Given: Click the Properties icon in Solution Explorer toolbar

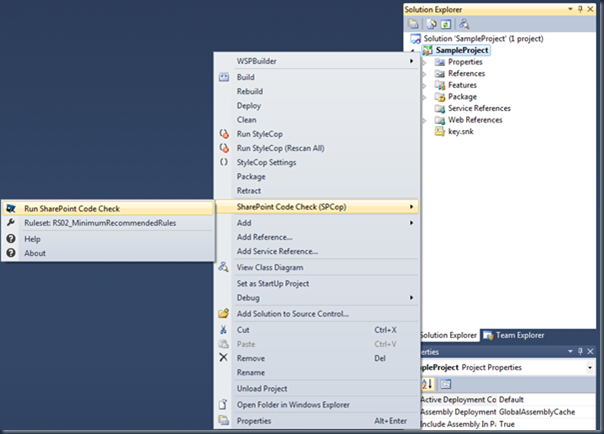Looking at the screenshot, I should [x=413, y=24].
